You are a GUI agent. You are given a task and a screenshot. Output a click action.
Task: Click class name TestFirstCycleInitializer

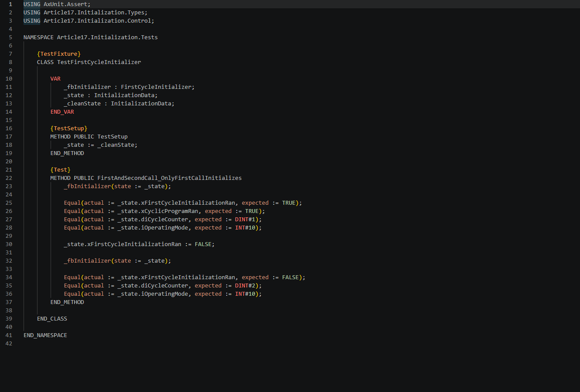[99, 62]
